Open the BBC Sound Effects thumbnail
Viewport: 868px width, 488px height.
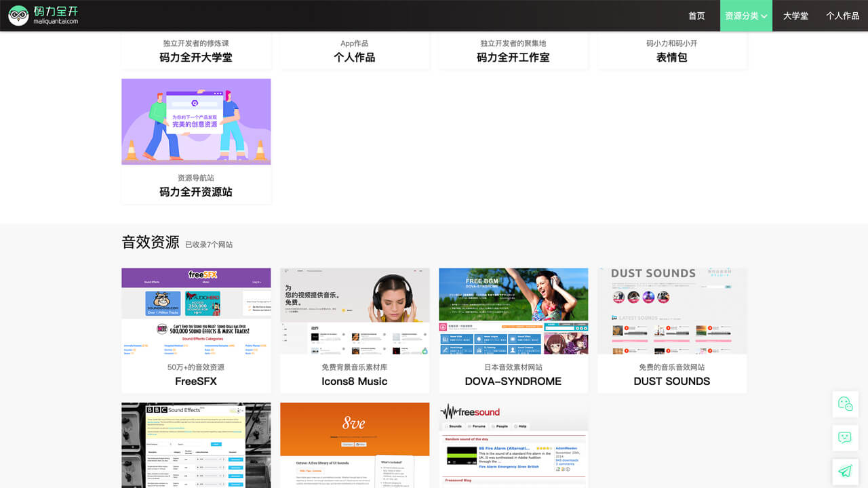(x=196, y=445)
